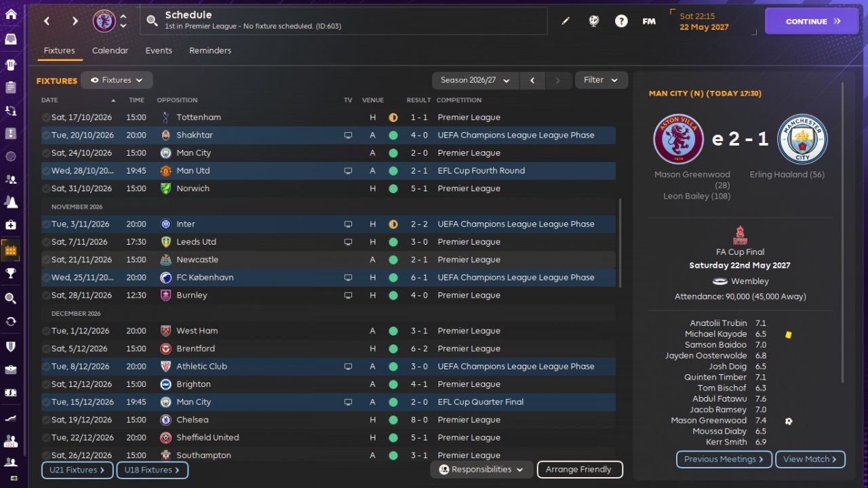Open U21 Fixtures
868x488 pixels.
(x=77, y=470)
